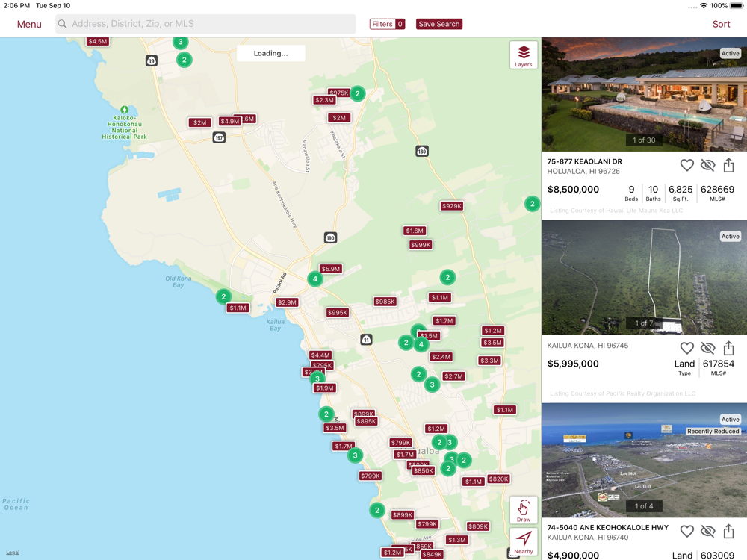The image size is (747, 560).
Task: Share the 74-5040 Ane Keohokalole Hwy listing
Action: (x=728, y=531)
